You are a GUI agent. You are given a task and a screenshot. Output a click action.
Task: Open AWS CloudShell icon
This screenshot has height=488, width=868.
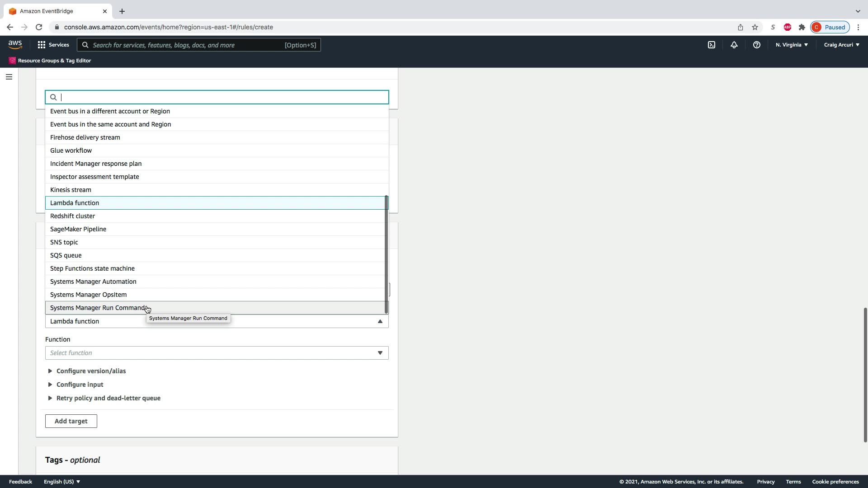coord(712,45)
